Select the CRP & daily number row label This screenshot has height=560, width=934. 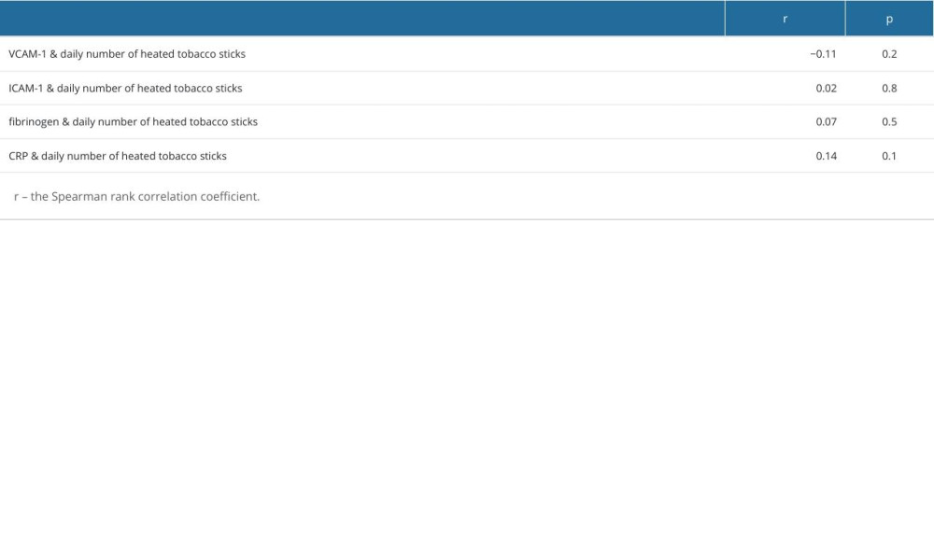pyautogui.click(x=118, y=156)
